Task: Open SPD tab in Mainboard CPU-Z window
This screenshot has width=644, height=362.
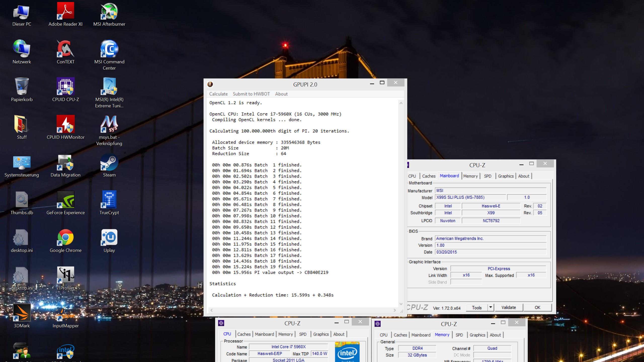Action: [488, 176]
